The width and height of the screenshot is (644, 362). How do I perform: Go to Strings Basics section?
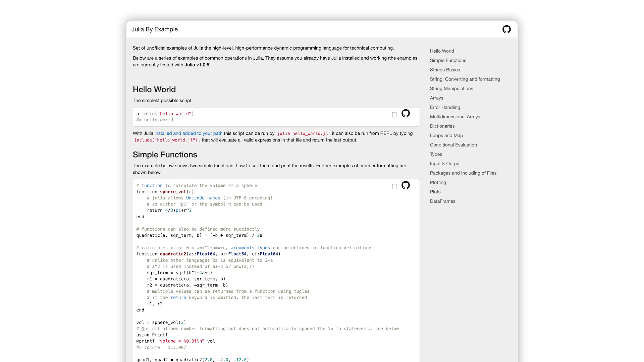click(x=445, y=70)
